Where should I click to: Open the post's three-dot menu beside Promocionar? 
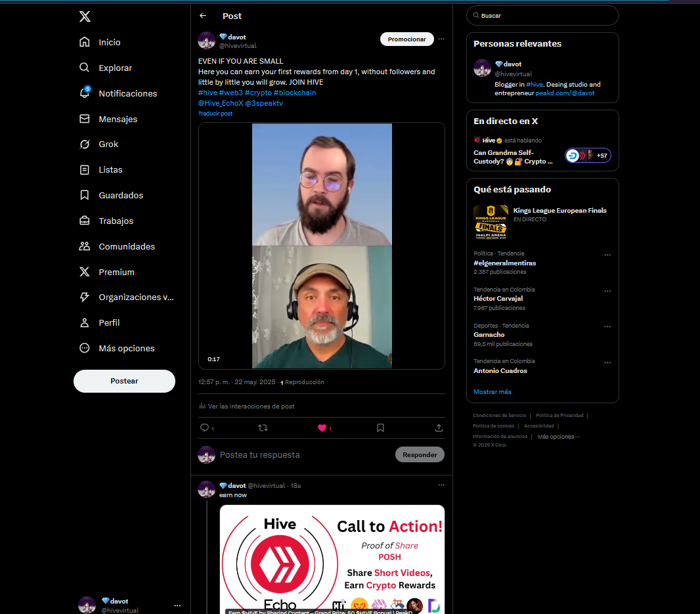tap(441, 39)
